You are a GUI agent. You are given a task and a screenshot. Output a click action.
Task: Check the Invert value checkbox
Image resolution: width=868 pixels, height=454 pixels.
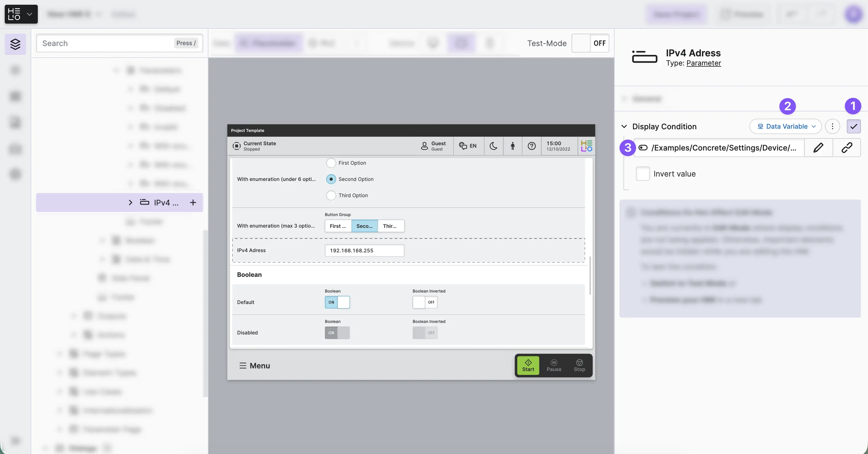pyautogui.click(x=642, y=174)
